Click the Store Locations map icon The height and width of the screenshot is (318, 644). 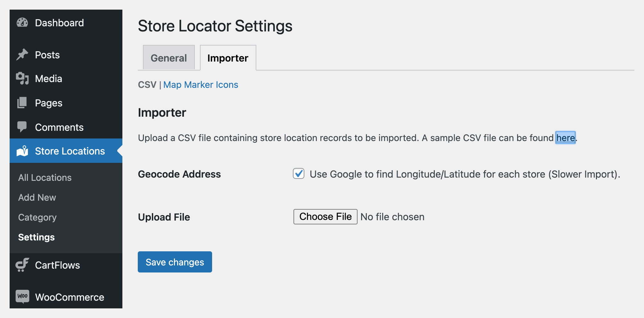22,151
